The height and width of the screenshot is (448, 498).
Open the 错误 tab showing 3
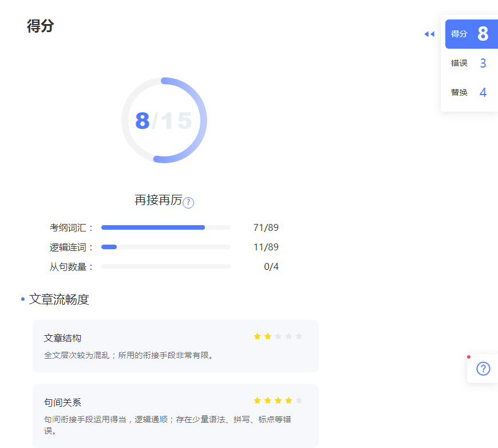(x=472, y=63)
